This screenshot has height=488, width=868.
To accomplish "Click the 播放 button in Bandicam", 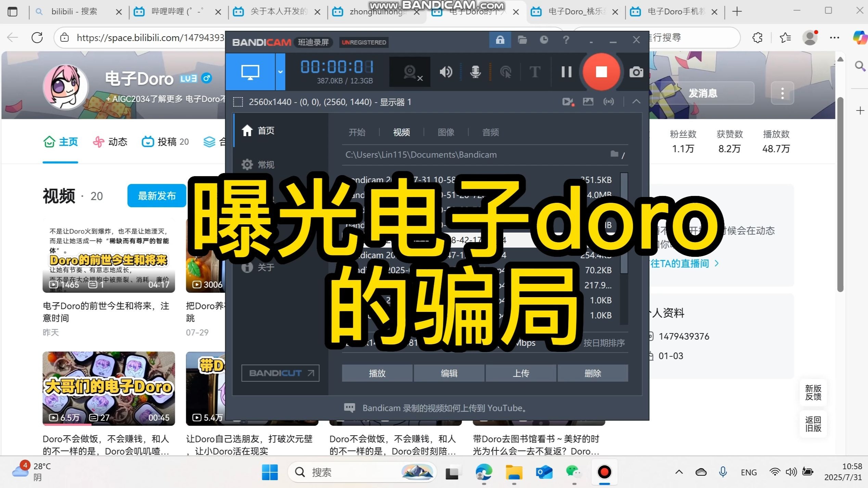I will point(377,373).
